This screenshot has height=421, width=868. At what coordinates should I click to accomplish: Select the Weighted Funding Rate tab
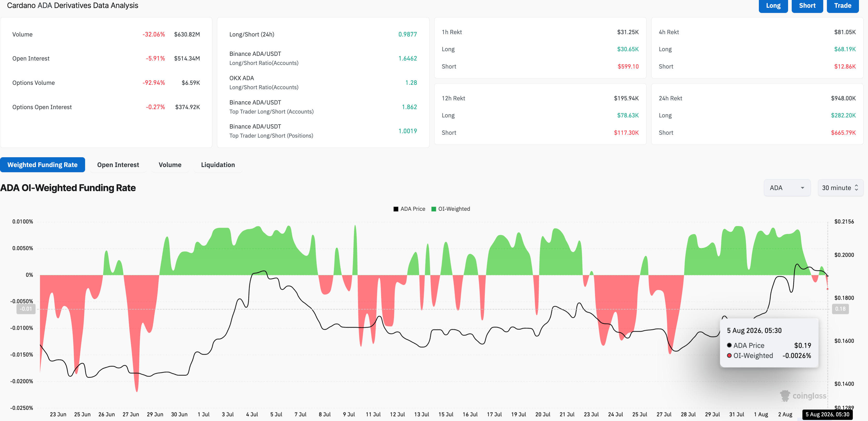click(42, 165)
